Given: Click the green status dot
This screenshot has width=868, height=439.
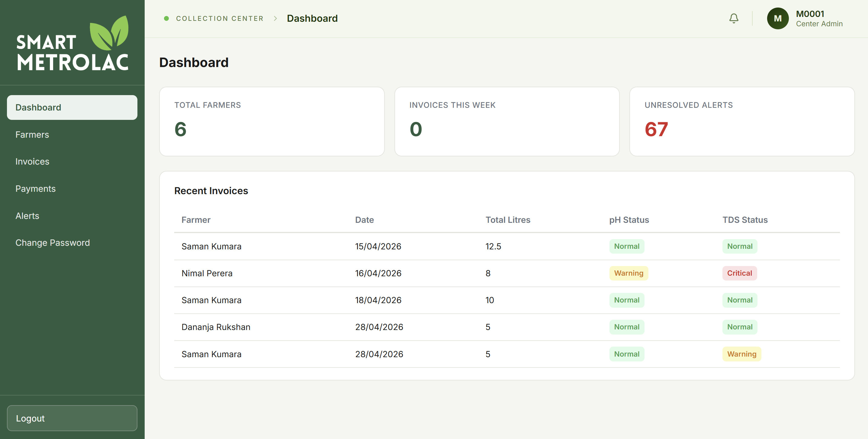Looking at the screenshot, I should click(166, 18).
